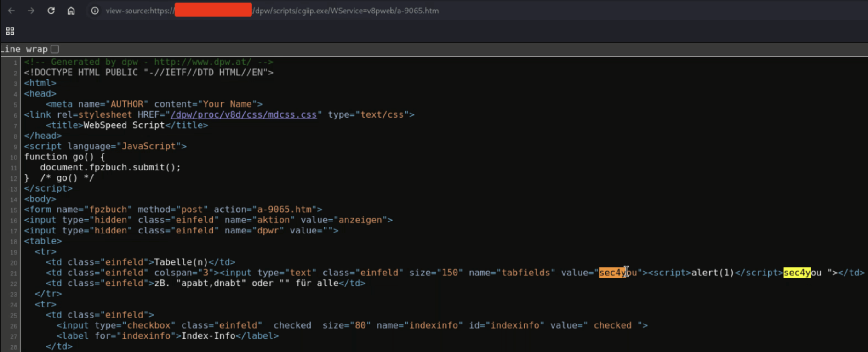The height and width of the screenshot is (352, 868).
Task: Click line number 21 in the gutter
Action: point(14,273)
